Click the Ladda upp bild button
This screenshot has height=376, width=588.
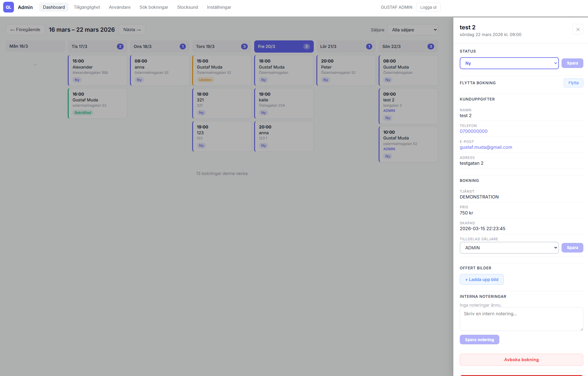coord(482,280)
